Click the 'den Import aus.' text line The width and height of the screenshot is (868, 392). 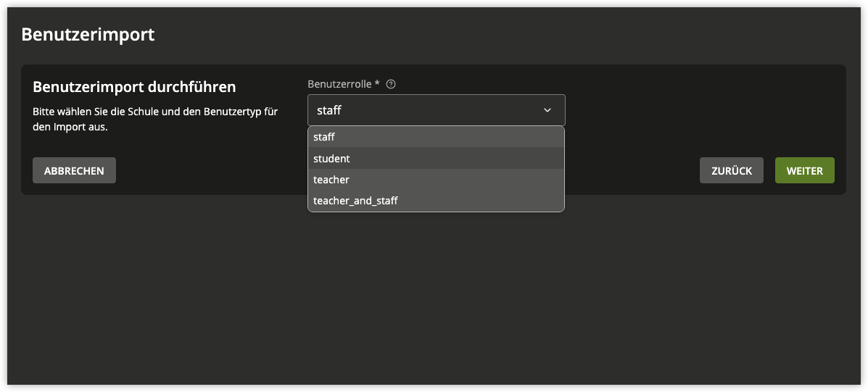tap(70, 127)
